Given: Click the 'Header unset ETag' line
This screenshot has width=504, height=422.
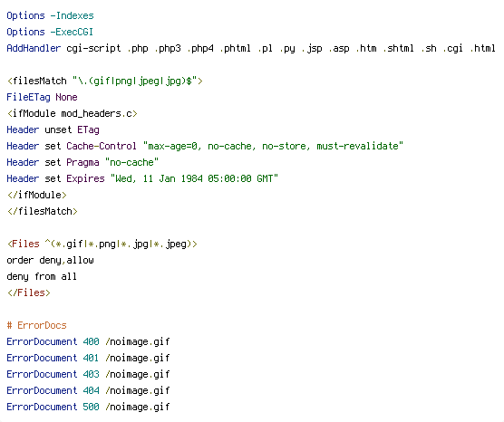Looking at the screenshot, I should (53, 130).
